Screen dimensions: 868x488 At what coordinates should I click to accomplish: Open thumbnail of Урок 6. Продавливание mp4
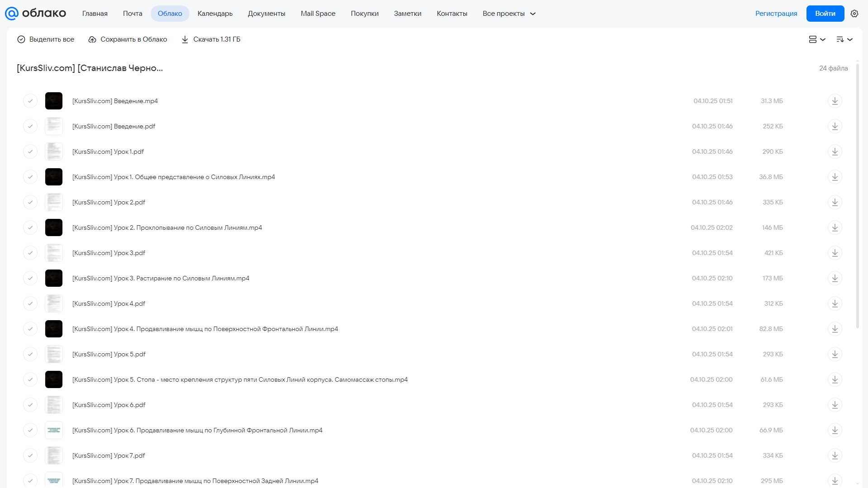click(x=54, y=430)
